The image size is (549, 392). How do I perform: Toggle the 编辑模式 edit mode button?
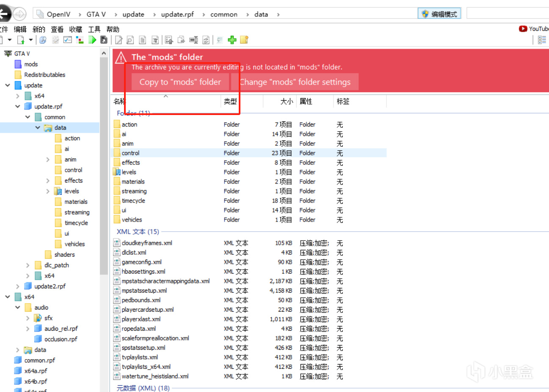coord(439,14)
